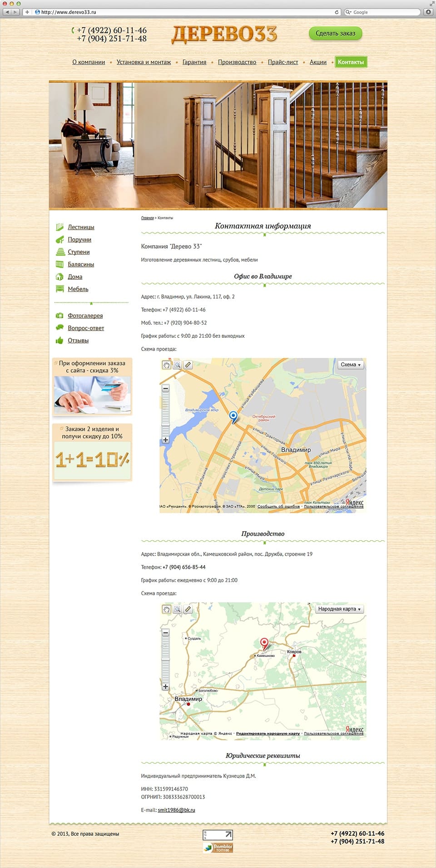The width and height of the screenshot is (436, 868).
Task: Click red location marker near Камешково
Action: point(264,644)
